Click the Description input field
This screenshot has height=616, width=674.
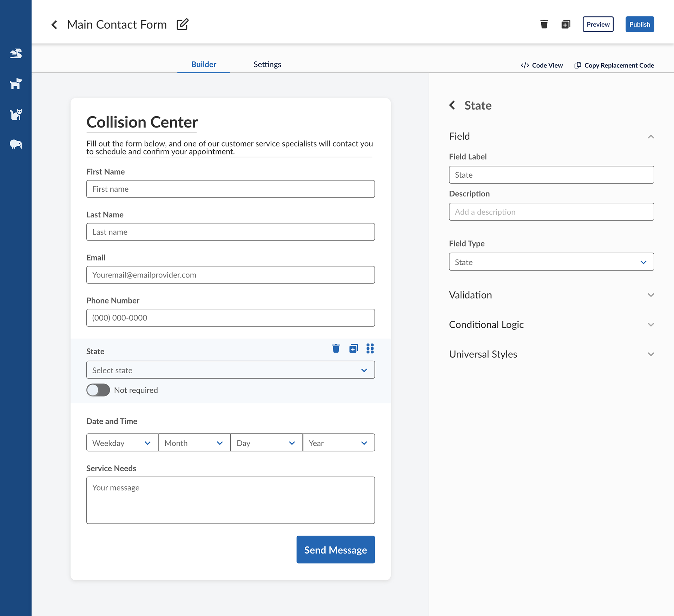pyautogui.click(x=551, y=212)
